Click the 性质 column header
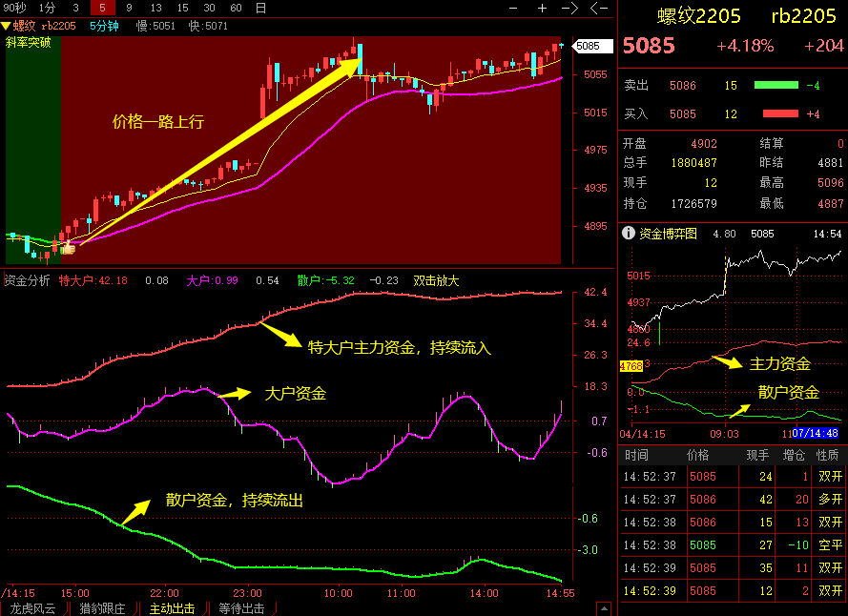Screen dimensions: 848x616 (828, 456)
